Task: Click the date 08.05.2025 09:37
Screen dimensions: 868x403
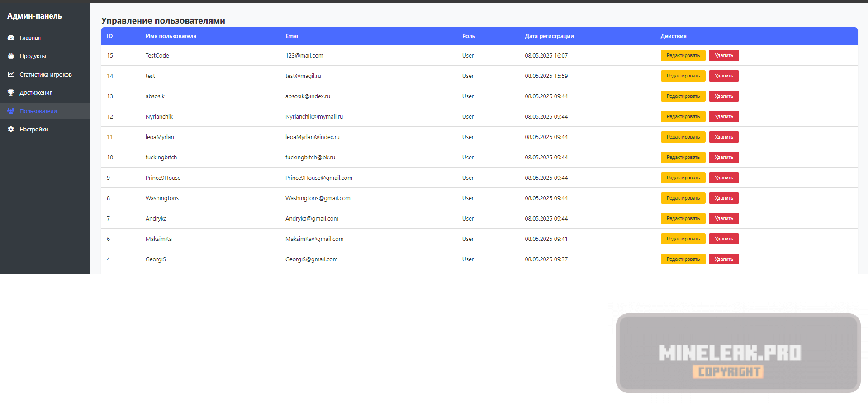Action: 546,259
